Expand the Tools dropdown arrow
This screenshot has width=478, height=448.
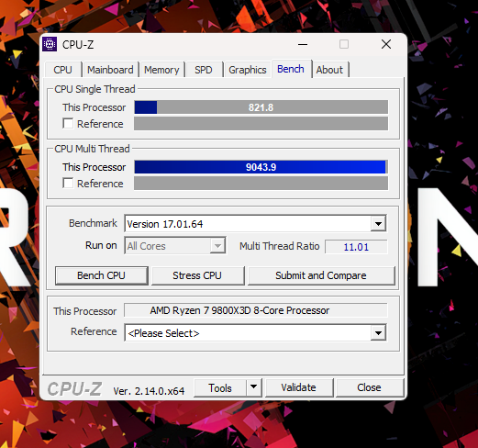[254, 387]
